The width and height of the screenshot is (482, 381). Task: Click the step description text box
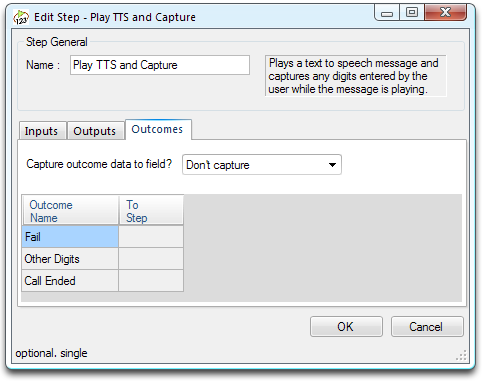pos(356,76)
